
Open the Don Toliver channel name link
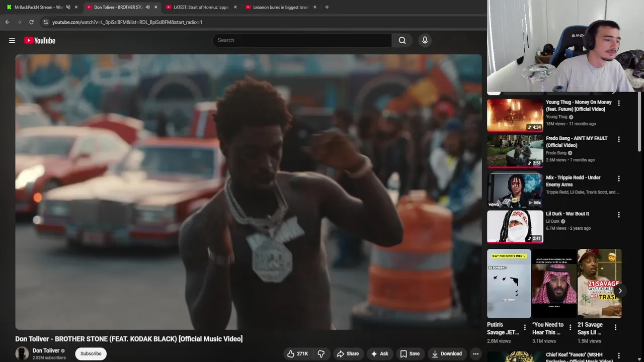tap(46, 350)
